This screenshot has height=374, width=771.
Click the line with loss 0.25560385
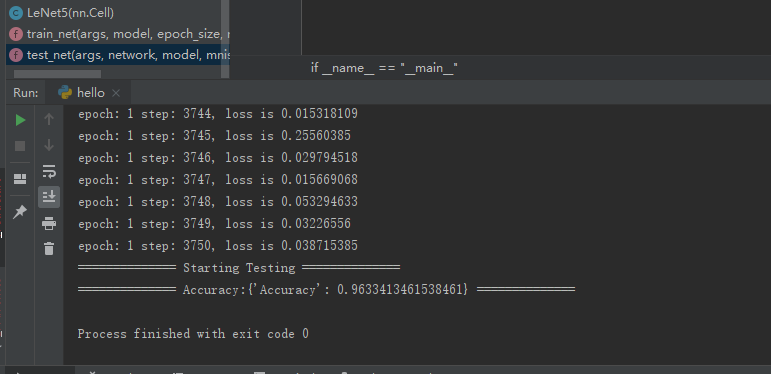pos(214,136)
